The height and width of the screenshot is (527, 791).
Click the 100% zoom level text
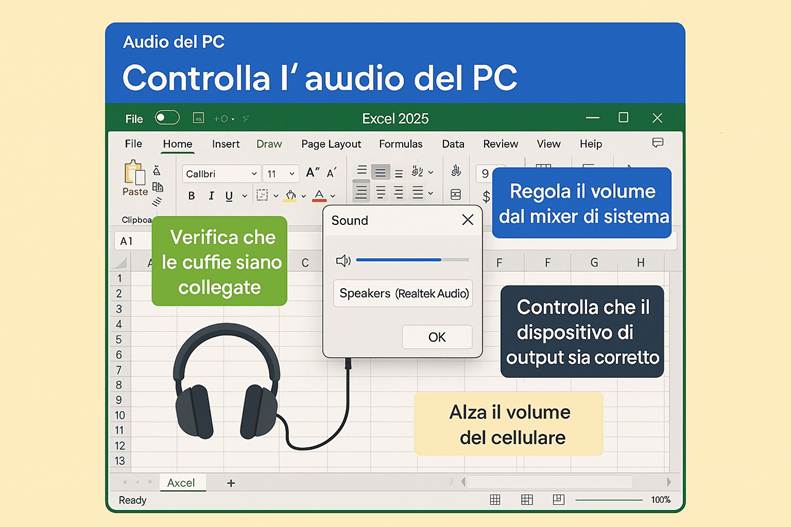(x=661, y=500)
